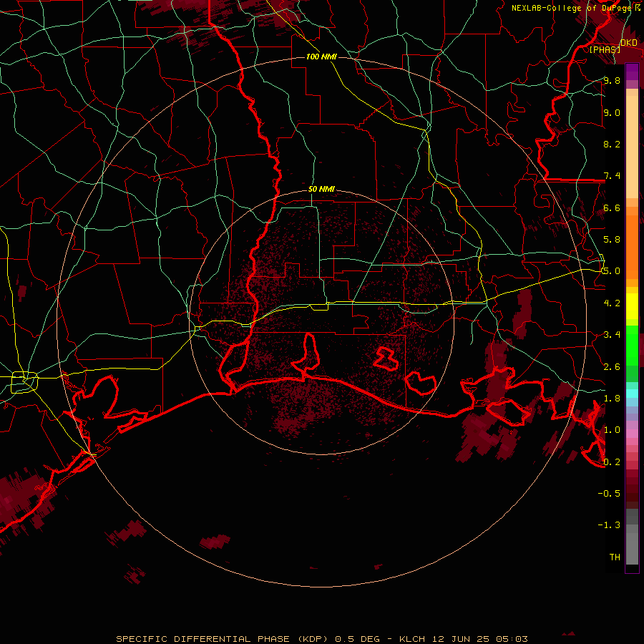This screenshot has height=644, width=644.
Task: Click the 0.2 value on the color scale
Action: [612, 462]
